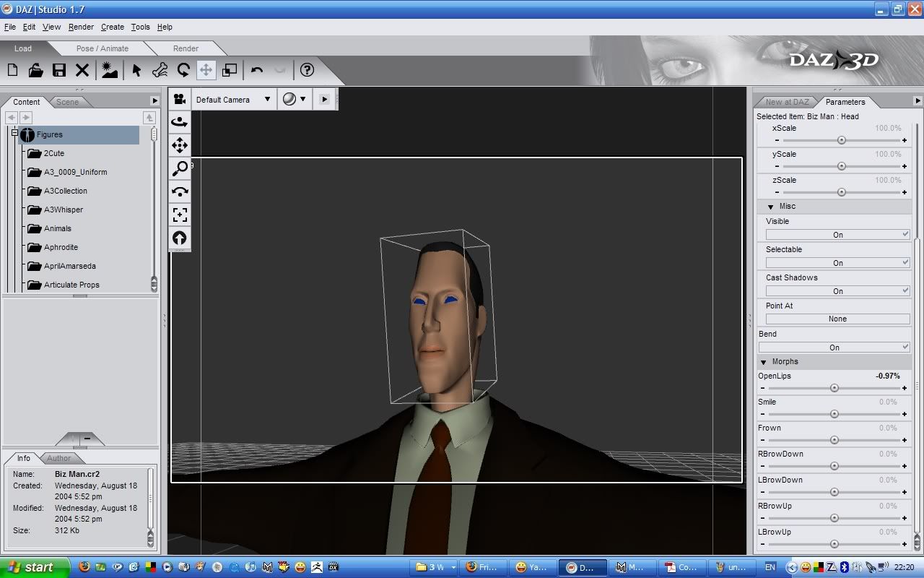
Task: Collapse the Morphs section
Action: pos(764,362)
